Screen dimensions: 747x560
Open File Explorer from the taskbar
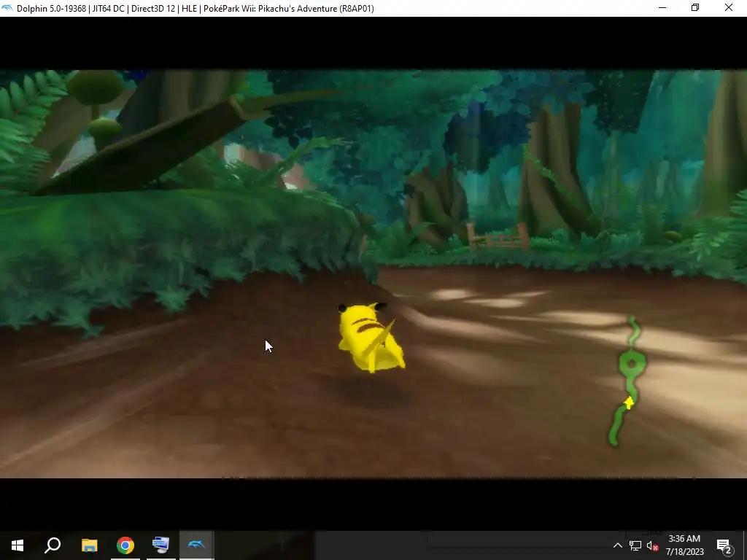[x=89, y=545]
